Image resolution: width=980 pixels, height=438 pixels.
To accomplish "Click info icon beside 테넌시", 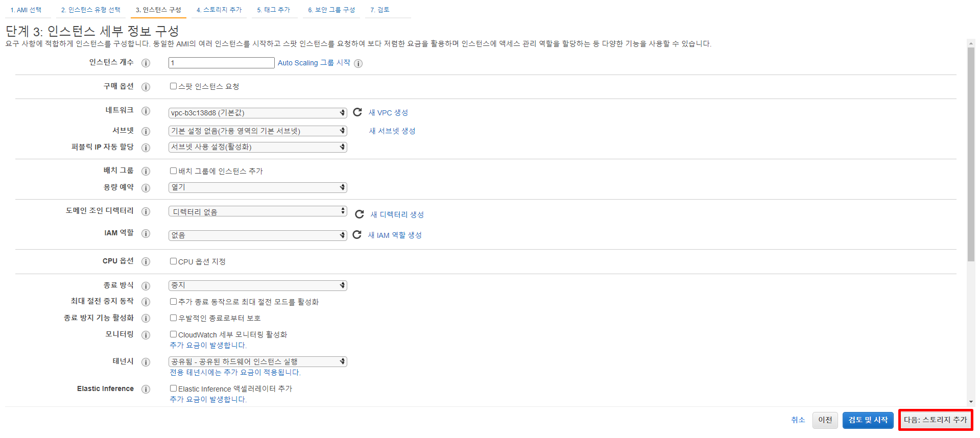I will click(x=146, y=362).
